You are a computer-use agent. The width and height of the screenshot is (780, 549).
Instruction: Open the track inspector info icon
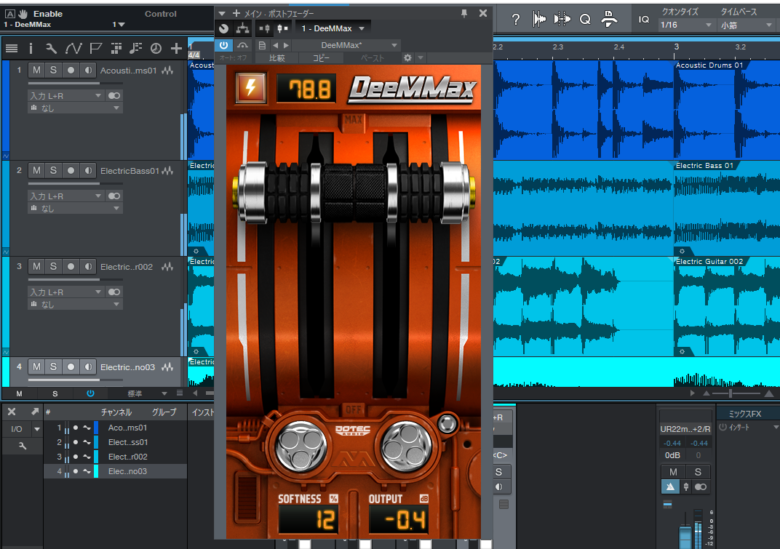[x=30, y=48]
